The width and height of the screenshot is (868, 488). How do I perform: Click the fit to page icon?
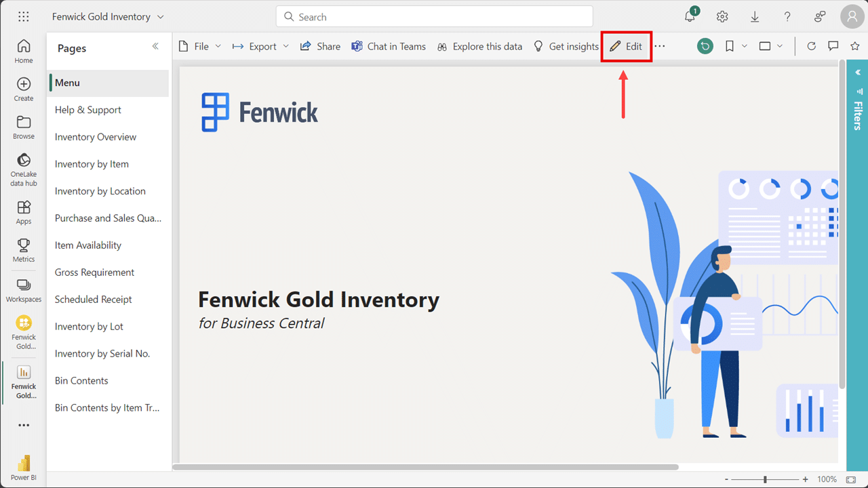[851, 479]
